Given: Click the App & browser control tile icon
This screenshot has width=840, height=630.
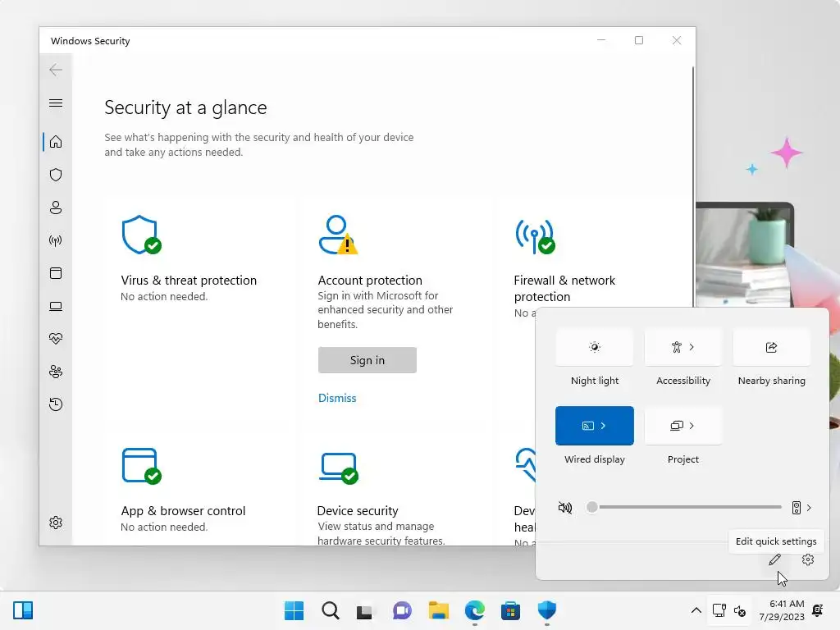Looking at the screenshot, I should click(x=141, y=466).
